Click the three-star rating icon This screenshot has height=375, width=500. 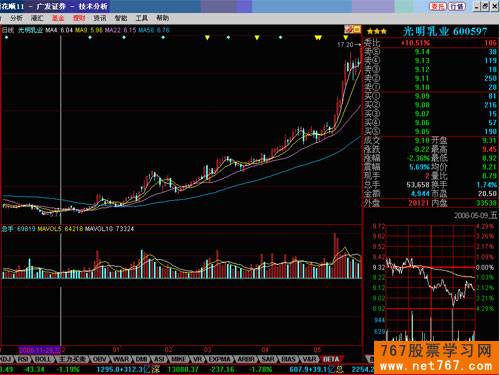pos(377,32)
